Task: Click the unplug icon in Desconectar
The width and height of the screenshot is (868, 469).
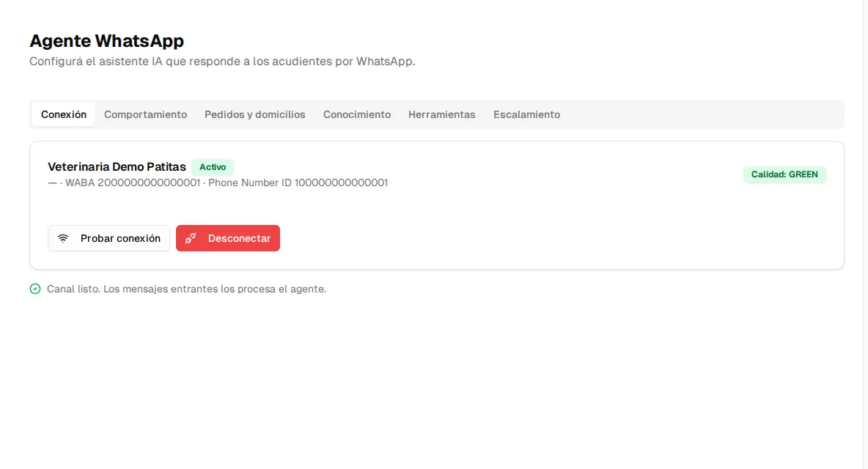Action: pos(191,238)
